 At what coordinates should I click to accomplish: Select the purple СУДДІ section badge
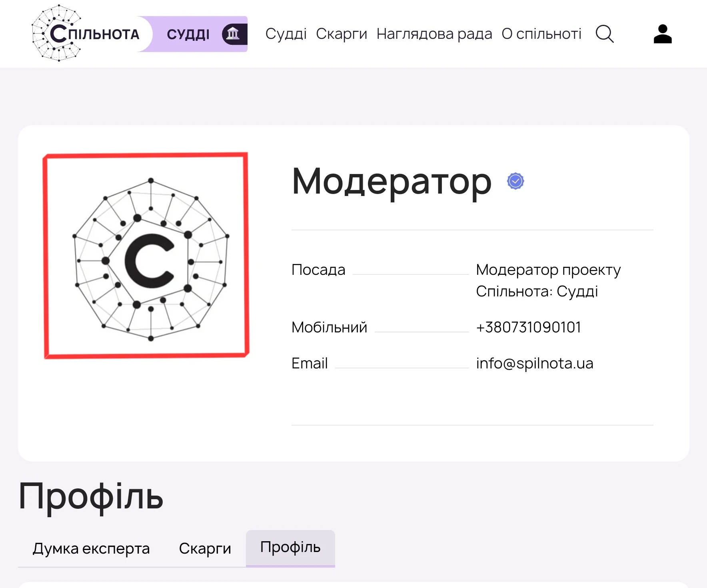(193, 34)
